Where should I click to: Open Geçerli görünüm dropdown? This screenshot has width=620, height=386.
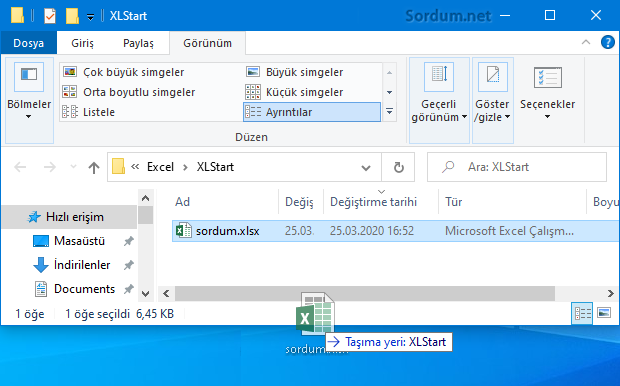pyautogui.click(x=439, y=100)
